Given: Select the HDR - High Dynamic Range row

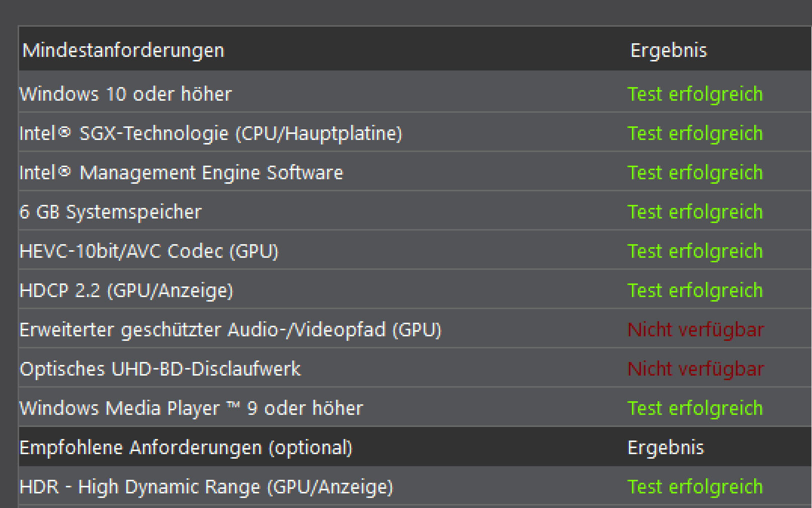Looking at the screenshot, I should 206,487.
